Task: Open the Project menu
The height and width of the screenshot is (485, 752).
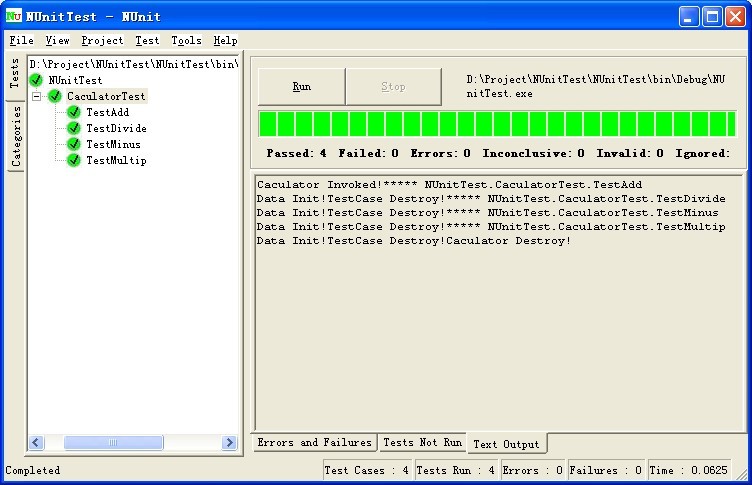Action: [102, 41]
